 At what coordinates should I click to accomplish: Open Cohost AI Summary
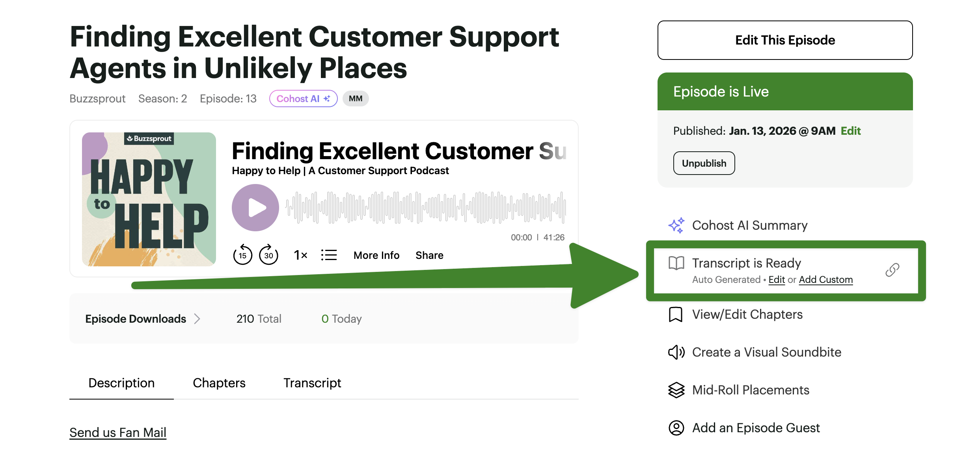click(x=749, y=225)
